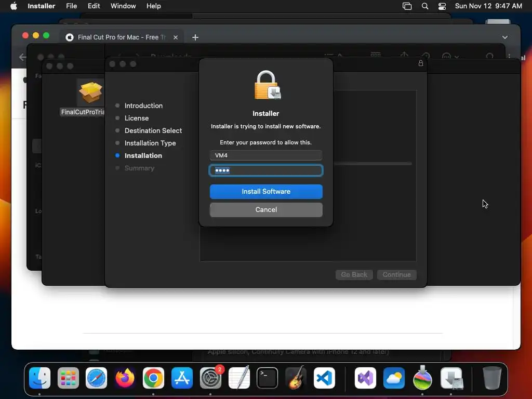Viewport: 532px width, 399px height.
Task: Click the Go Back button in installer
Action: tap(354, 274)
